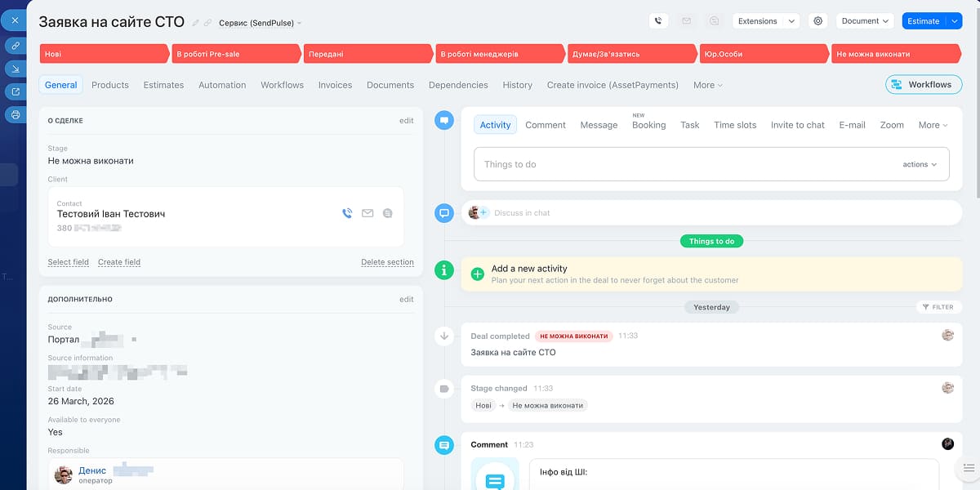The image size is (980, 490).
Task: Select the Zoom activity tab
Action: click(892, 125)
